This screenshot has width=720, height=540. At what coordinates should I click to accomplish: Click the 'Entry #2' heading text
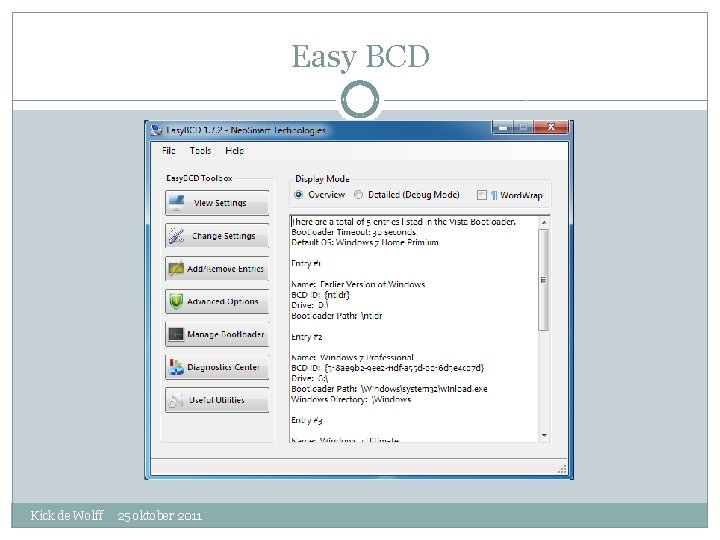[x=307, y=337]
